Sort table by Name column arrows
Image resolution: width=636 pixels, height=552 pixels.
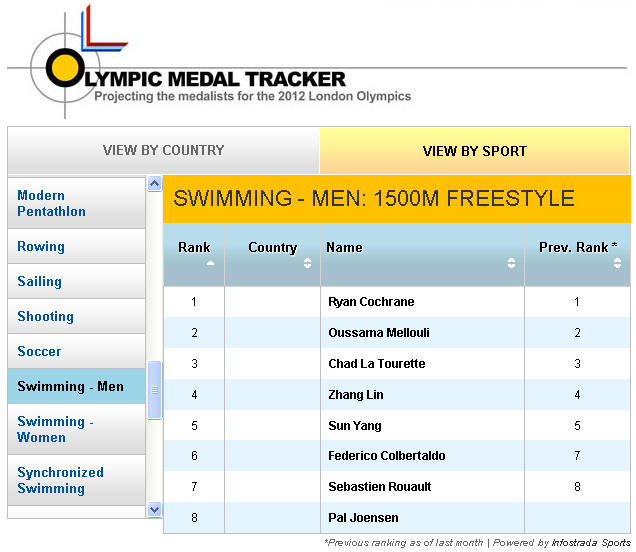pos(511,263)
